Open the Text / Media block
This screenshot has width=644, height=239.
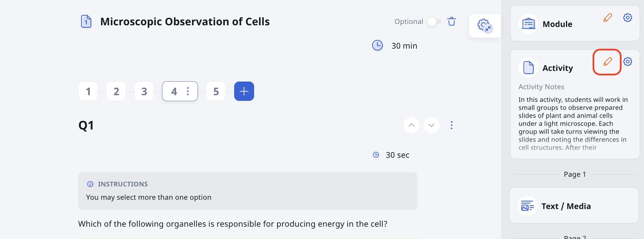pos(574,206)
